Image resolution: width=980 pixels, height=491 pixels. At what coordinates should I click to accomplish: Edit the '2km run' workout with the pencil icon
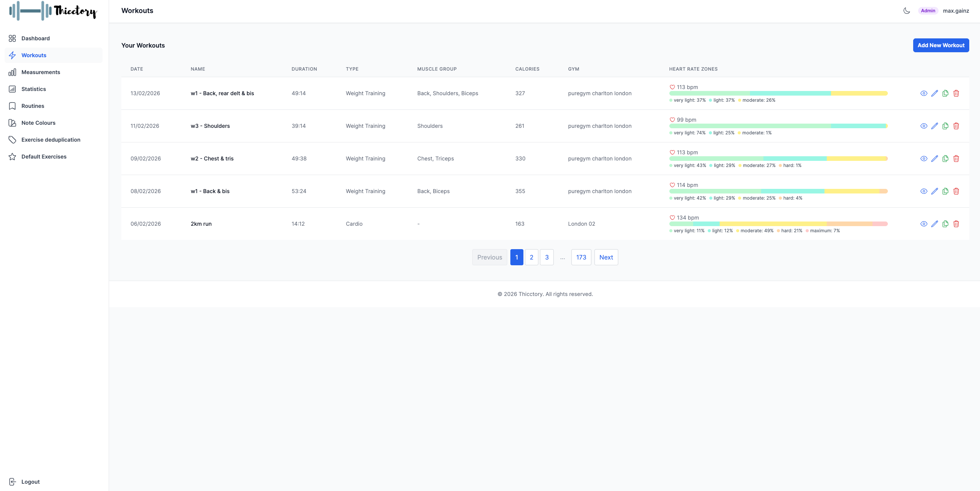pyautogui.click(x=935, y=224)
